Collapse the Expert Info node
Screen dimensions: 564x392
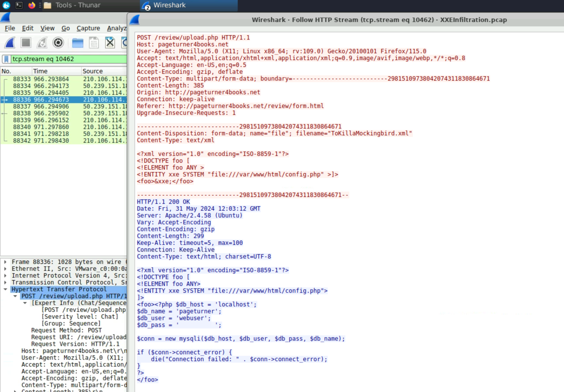coord(25,303)
